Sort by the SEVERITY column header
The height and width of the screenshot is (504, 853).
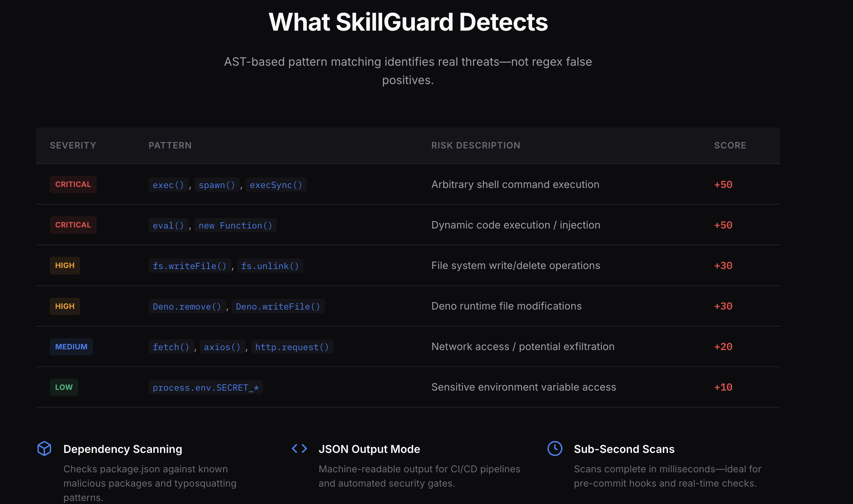coord(73,145)
